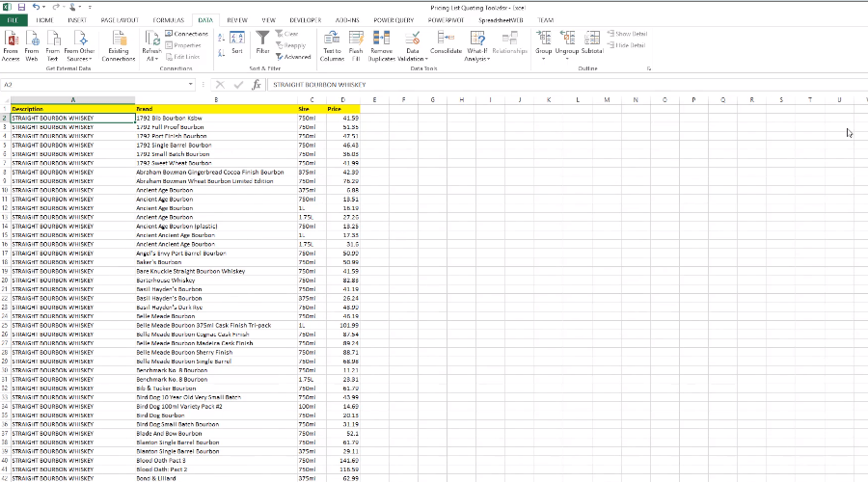
Task: Click connection Properties button
Action: click(x=183, y=45)
